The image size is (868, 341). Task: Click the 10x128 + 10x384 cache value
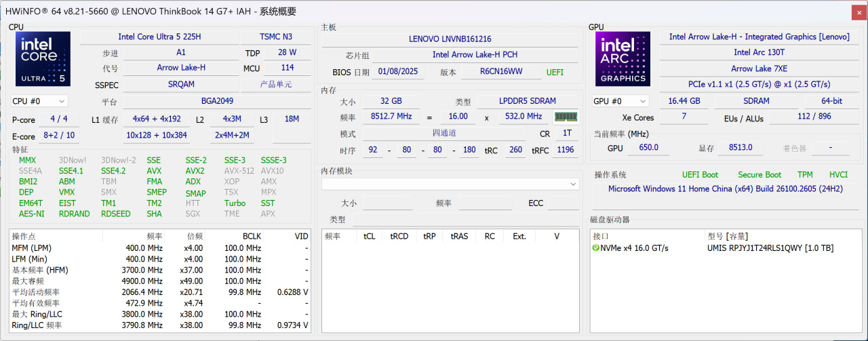(x=157, y=135)
